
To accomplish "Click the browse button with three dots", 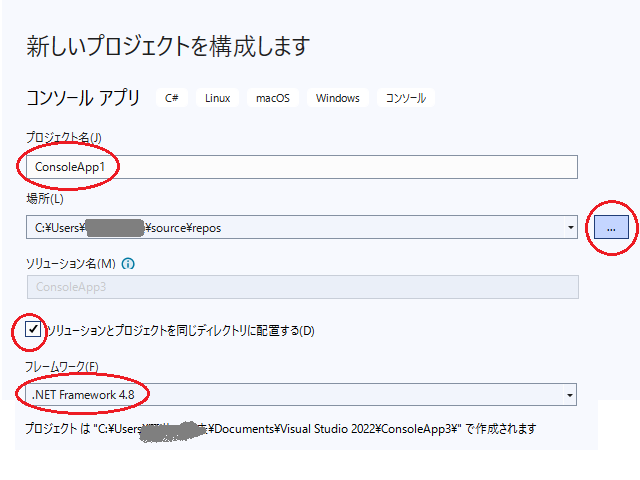I will (610, 227).
